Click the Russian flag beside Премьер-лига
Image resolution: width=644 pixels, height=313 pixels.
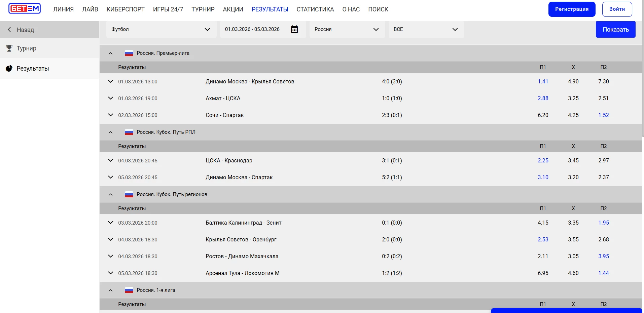click(x=129, y=53)
